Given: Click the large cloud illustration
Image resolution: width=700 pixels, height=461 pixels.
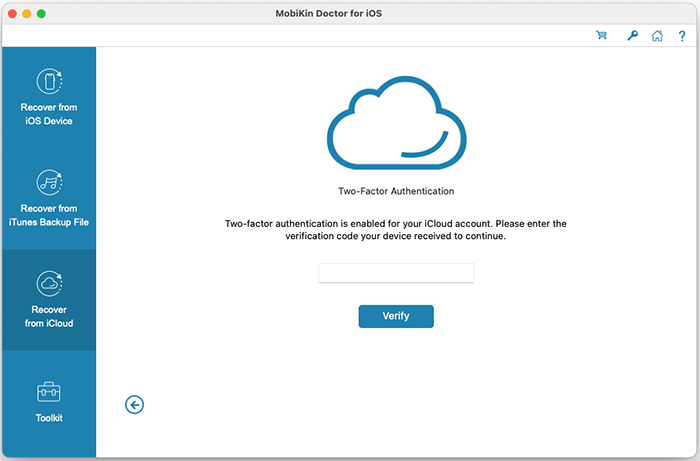Looking at the screenshot, I should tap(396, 123).
